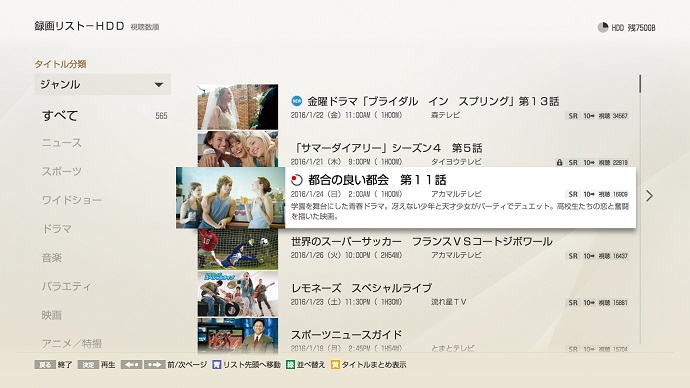
Task: Click the recording icon beside 都合の良い都会
Action: (x=297, y=180)
